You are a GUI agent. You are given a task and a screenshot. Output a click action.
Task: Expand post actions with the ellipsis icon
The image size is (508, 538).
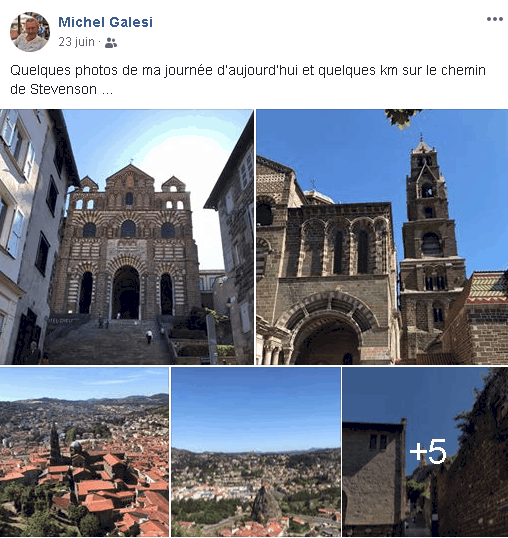(x=494, y=19)
